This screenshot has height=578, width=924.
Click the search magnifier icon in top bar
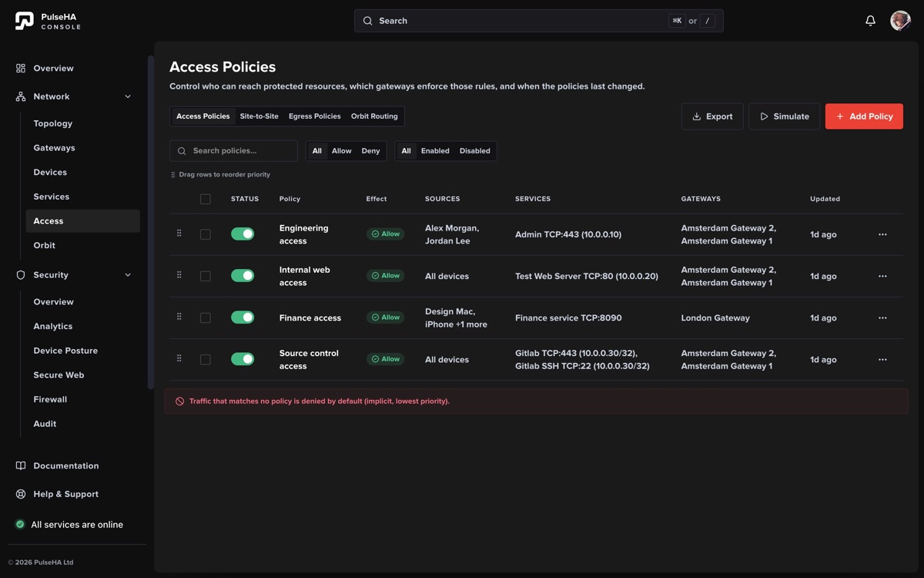click(x=368, y=21)
